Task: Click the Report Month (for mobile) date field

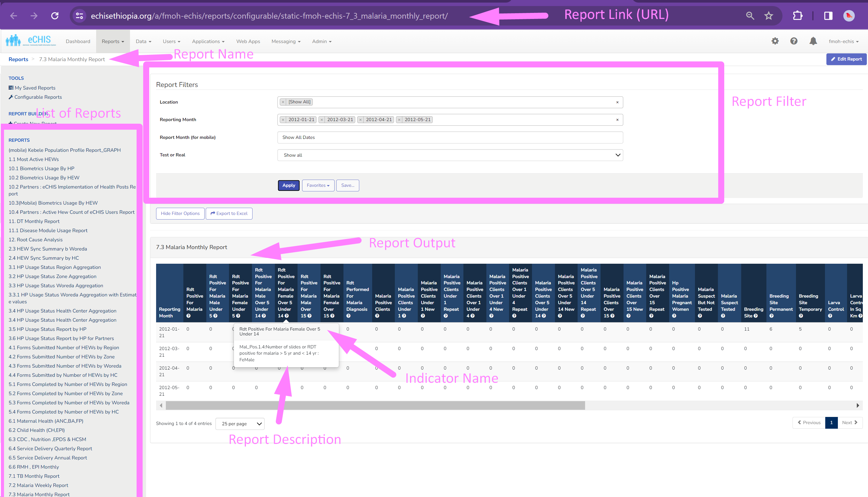Action: click(450, 137)
